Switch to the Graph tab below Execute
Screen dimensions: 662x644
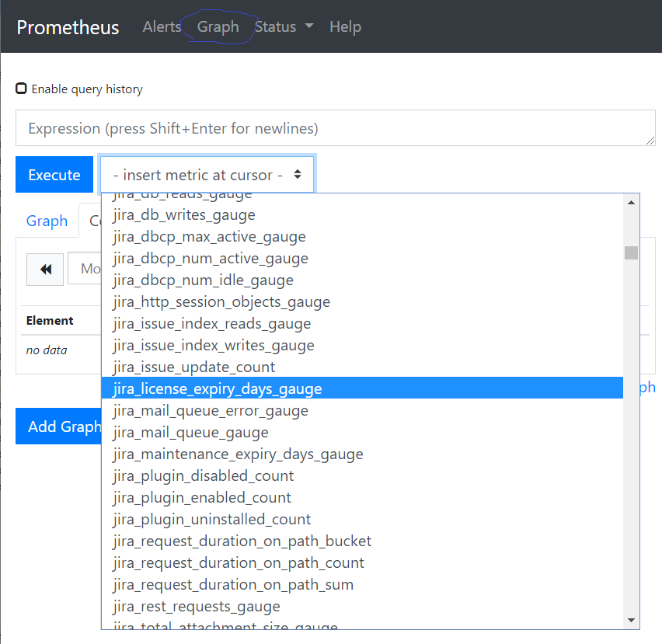click(x=47, y=221)
